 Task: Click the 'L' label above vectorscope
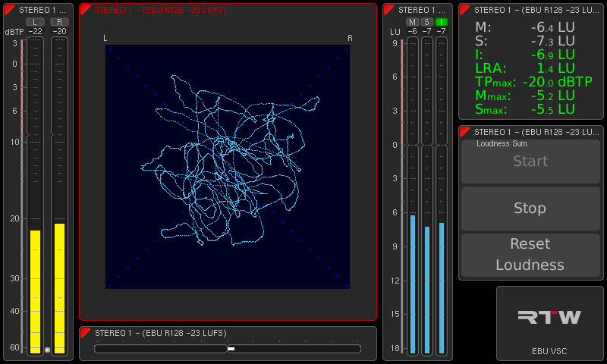pyautogui.click(x=105, y=38)
